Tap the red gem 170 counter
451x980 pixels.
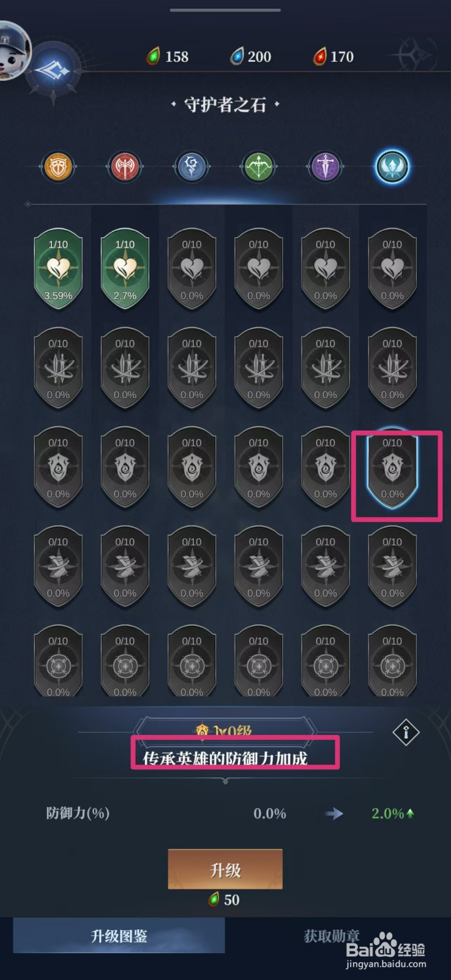click(x=334, y=56)
